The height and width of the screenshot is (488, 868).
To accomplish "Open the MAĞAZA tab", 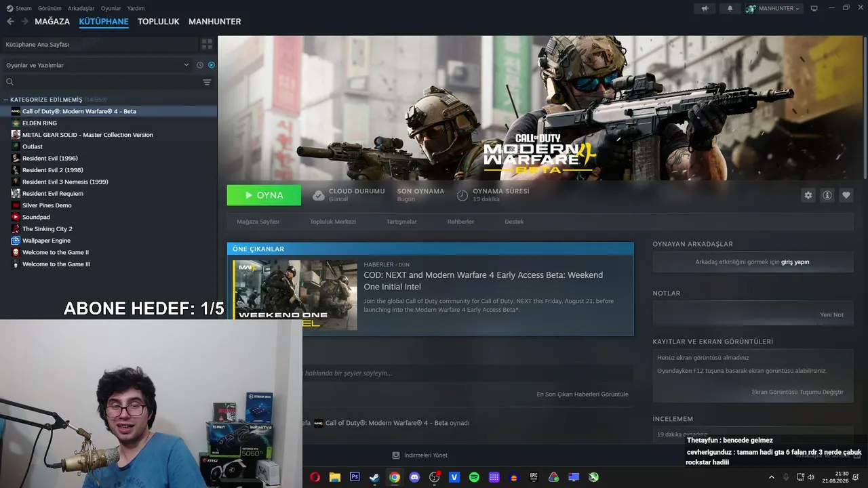I will [52, 22].
